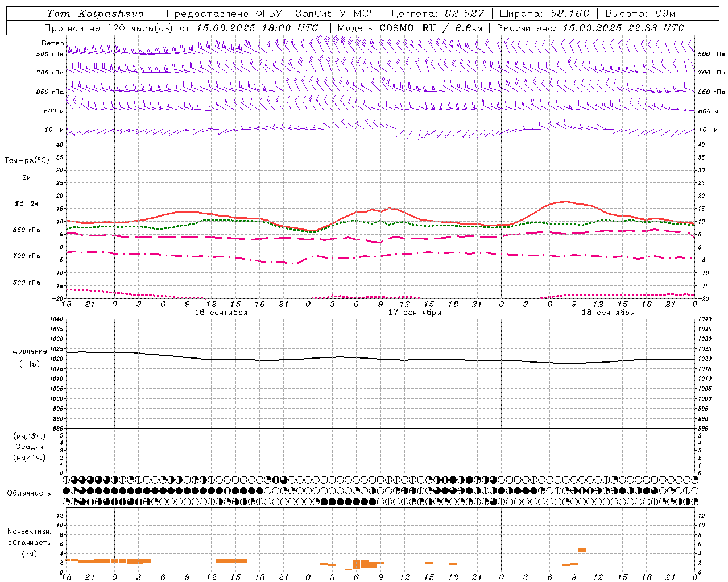Click the '700 гПа' temperature legend line sample
Screen dimensions: 728x582
[x=25, y=263]
